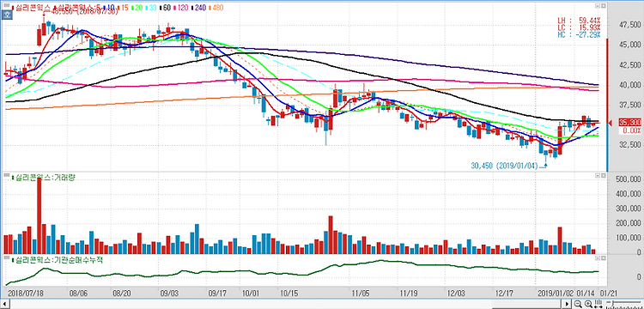Viewport: 644px width, 309px height.
Task: Minimize the price chart pane
Action: pyautogui.click(x=598, y=6)
